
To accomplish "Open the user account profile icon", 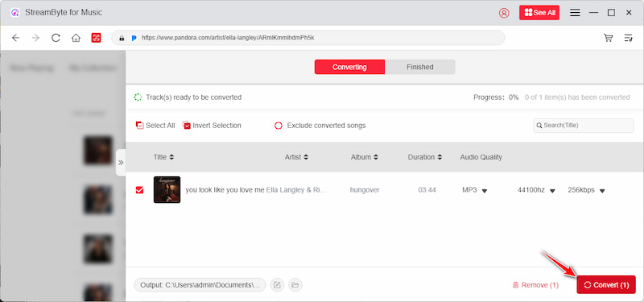I will [x=504, y=13].
